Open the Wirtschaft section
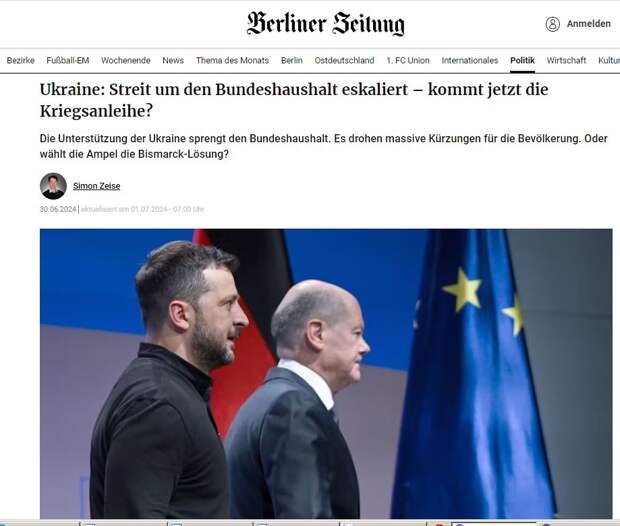The height and width of the screenshot is (526, 620). [566, 61]
